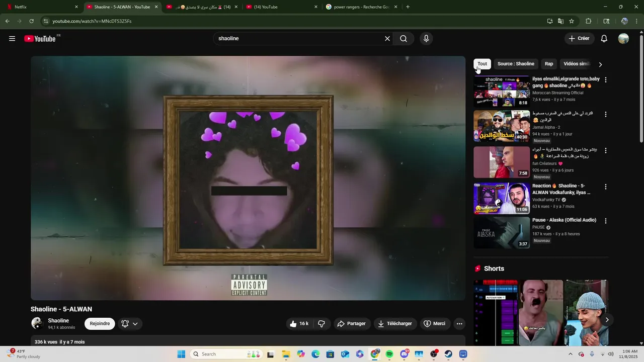Click the Rejoindre button
The image size is (644, 362).
point(100,324)
